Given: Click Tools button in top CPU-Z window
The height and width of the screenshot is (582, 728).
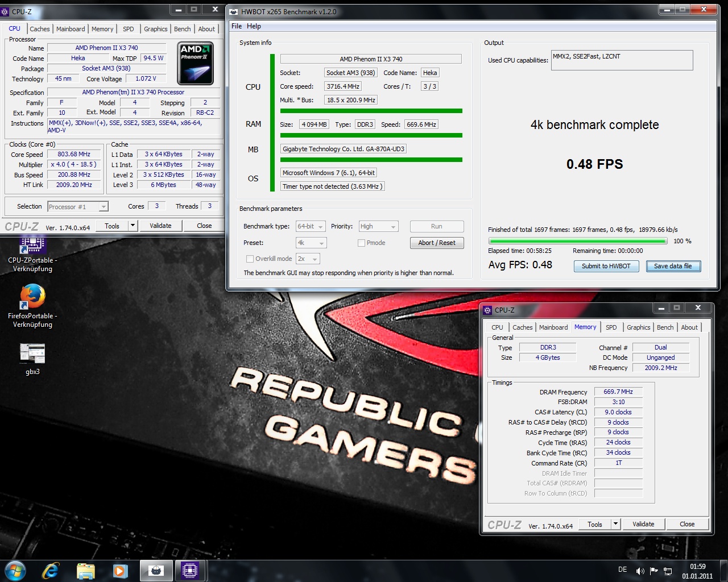Looking at the screenshot, I should click(x=112, y=226).
